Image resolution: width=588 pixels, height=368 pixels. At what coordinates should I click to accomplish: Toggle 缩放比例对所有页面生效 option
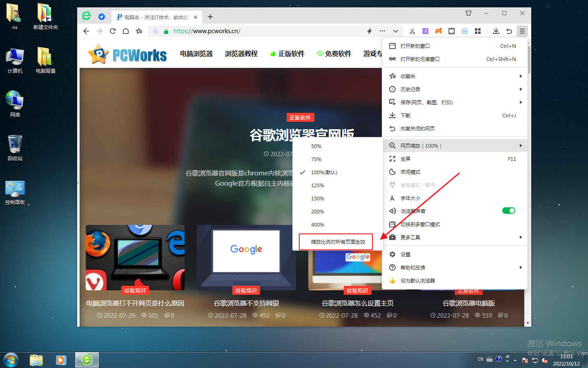tap(337, 242)
